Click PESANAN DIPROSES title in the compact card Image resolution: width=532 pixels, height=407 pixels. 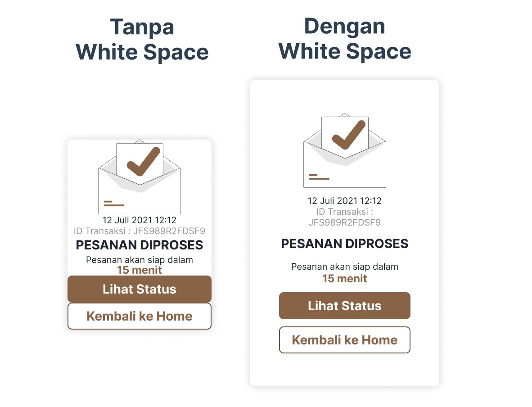(140, 245)
